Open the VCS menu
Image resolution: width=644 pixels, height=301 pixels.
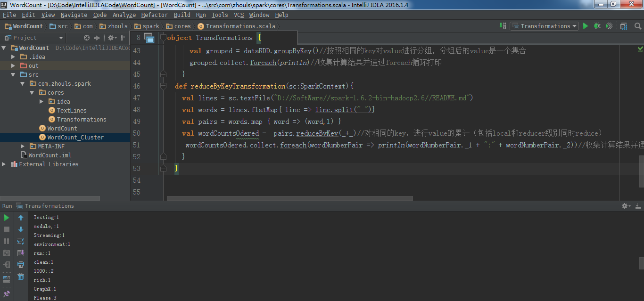tap(239, 15)
